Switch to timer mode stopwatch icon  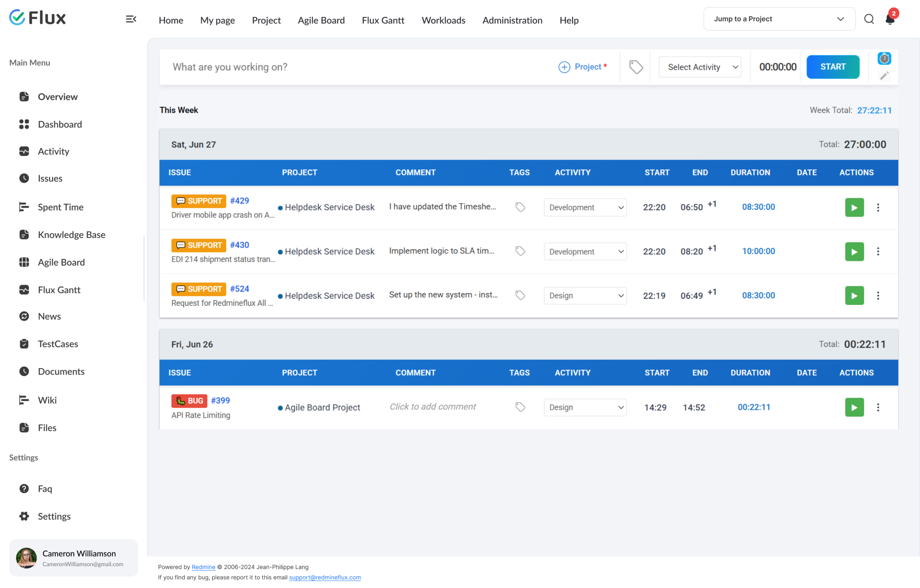point(884,59)
